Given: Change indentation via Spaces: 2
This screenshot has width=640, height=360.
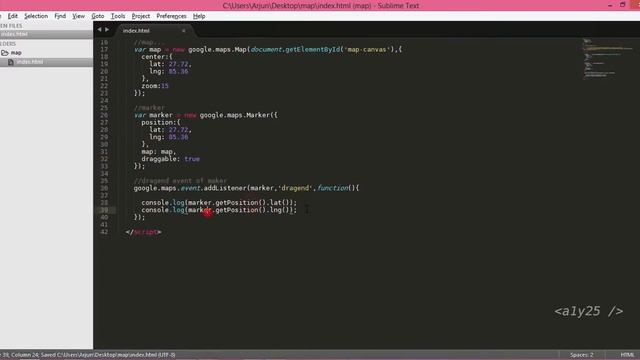Looking at the screenshot, I should (x=582, y=355).
